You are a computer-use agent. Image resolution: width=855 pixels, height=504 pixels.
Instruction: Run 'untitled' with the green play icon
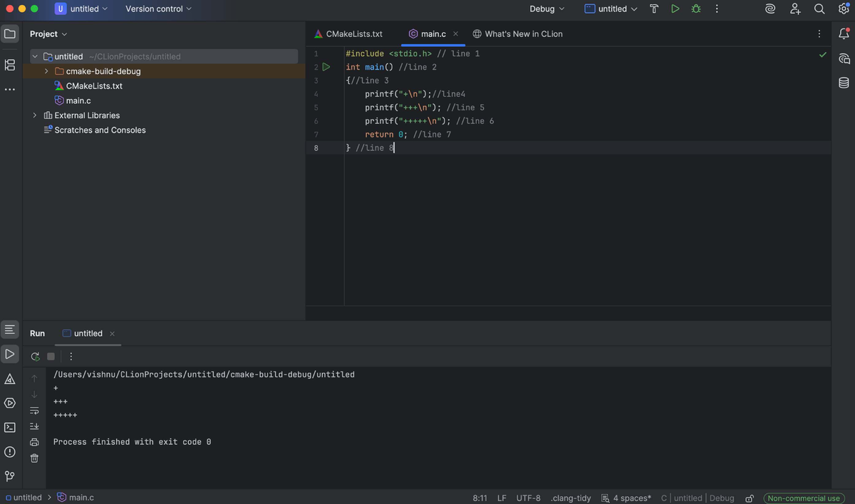(675, 9)
